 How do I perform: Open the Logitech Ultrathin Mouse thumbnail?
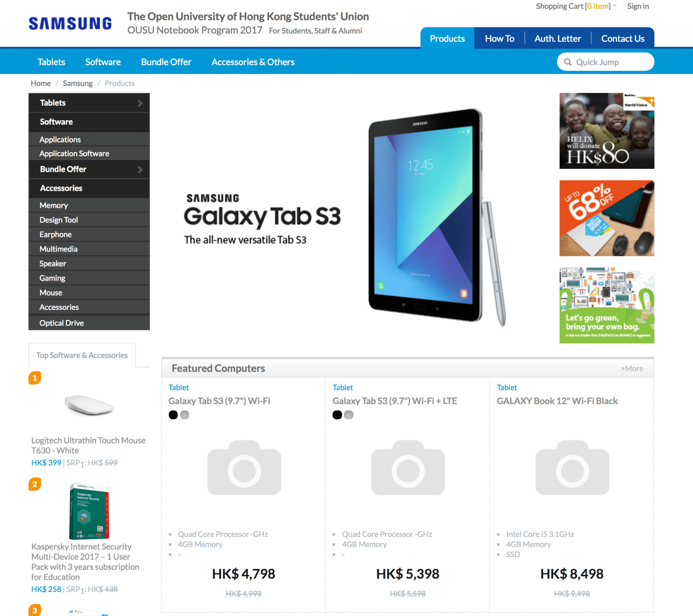point(89,405)
